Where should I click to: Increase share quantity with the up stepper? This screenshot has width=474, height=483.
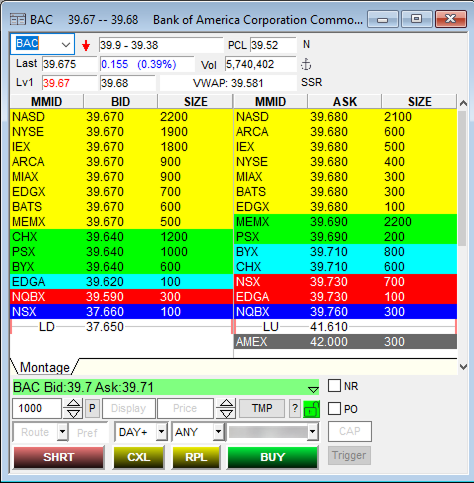tap(73, 404)
